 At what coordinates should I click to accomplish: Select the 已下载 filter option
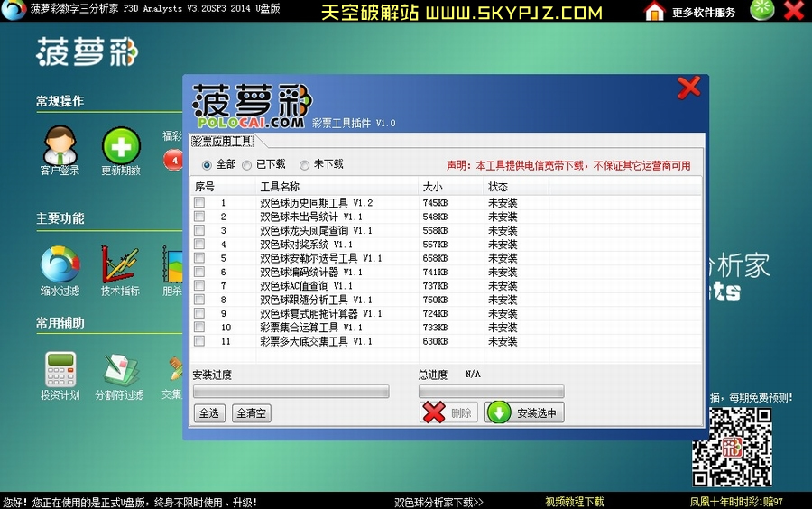(247, 165)
